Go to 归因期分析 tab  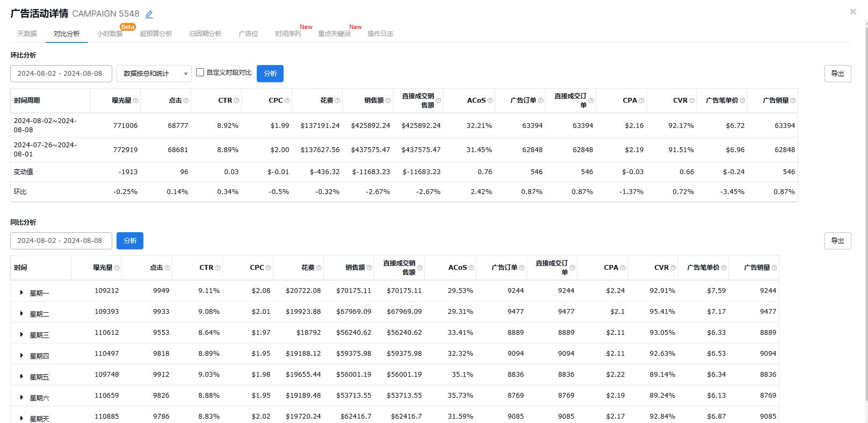click(x=205, y=33)
